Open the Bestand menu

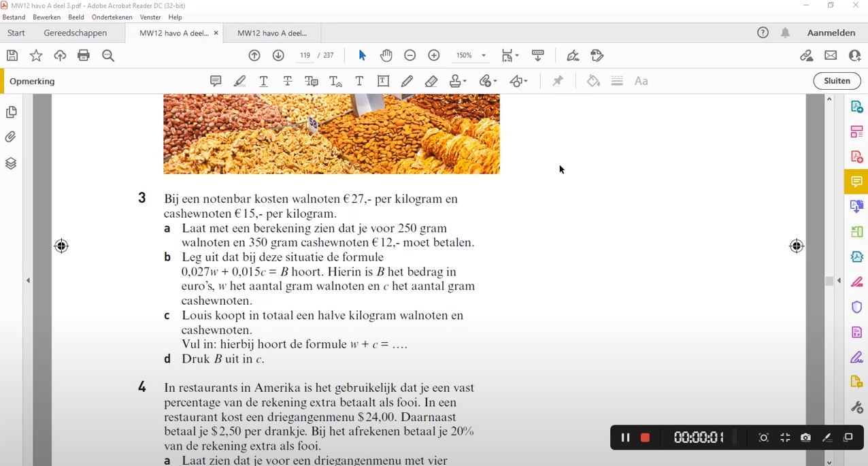coord(14,17)
